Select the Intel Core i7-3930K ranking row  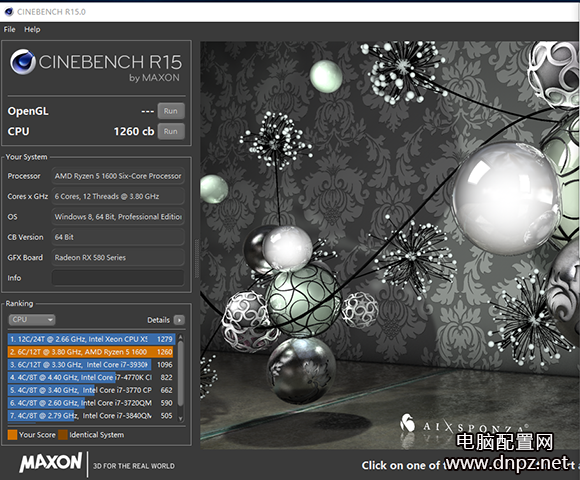click(x=91, y=365)
